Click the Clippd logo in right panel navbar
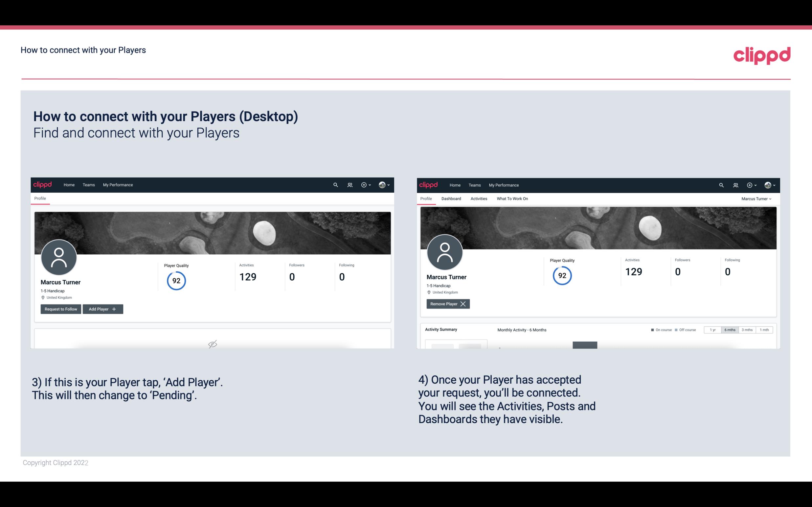Screen dimensions: 812x507 (x=429, y=184)
